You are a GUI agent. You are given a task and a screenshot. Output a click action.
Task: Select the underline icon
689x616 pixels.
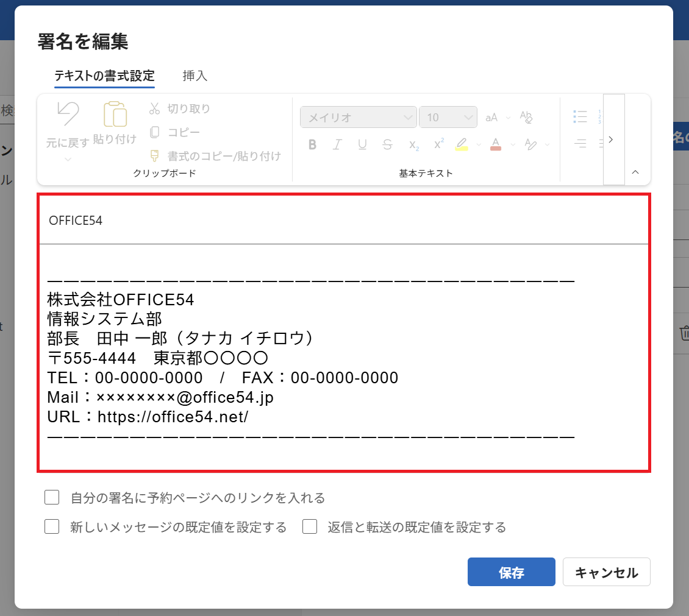click(362, 144)
